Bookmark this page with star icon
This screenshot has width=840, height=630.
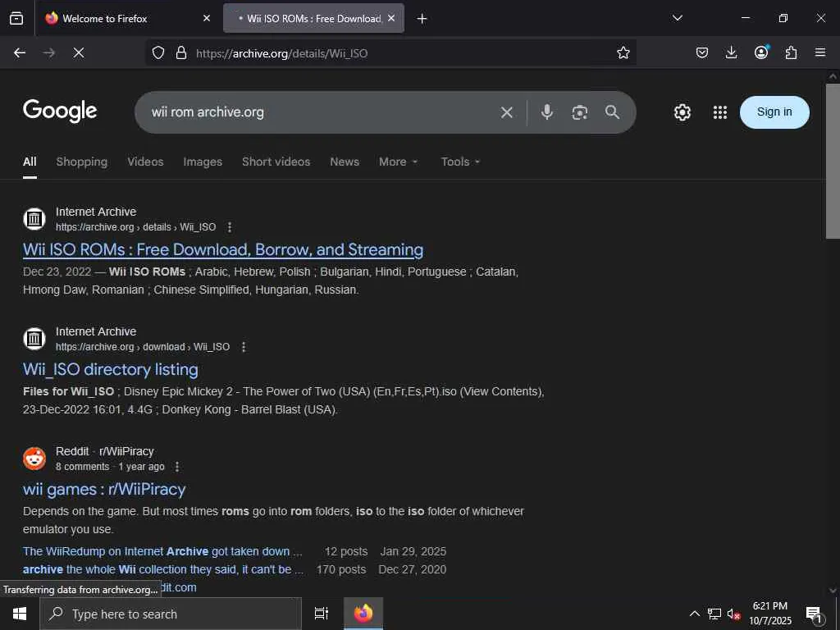pyautogui.click(x=623, y=52)
